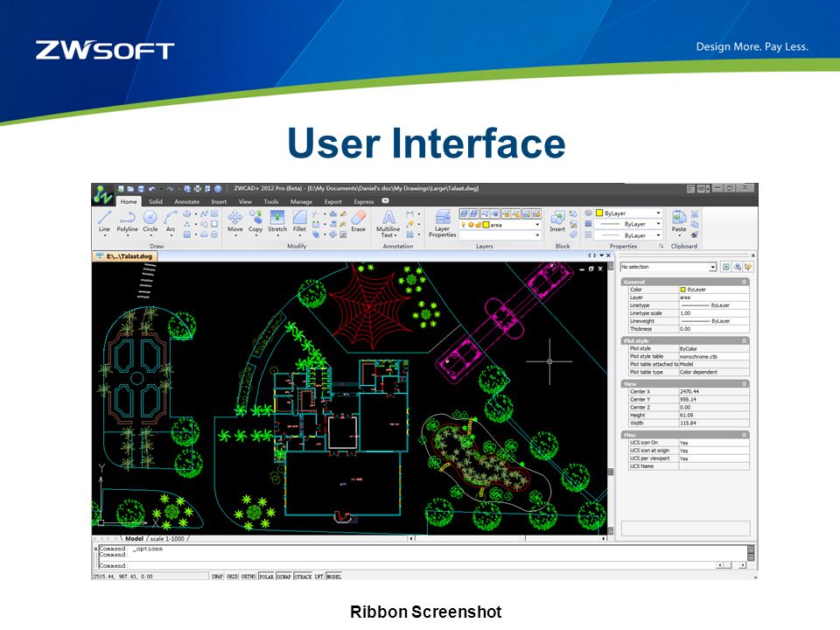
Task: Select the Copy tool in Modify panel
Action: pyautogui.click(x=255, y=220)
